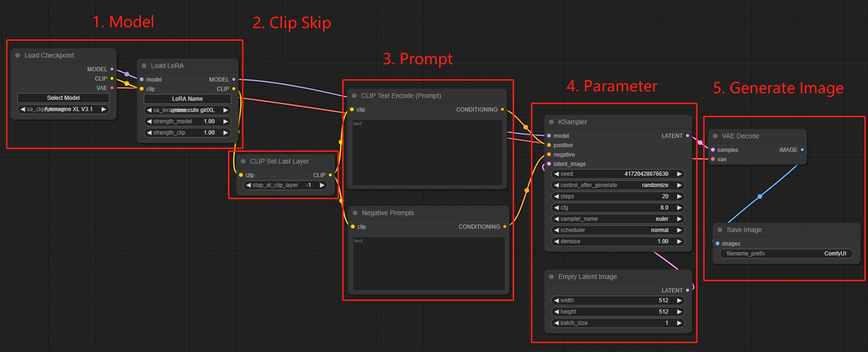Open the checkpoint selector showing Animagine XL V3.1

63,109
